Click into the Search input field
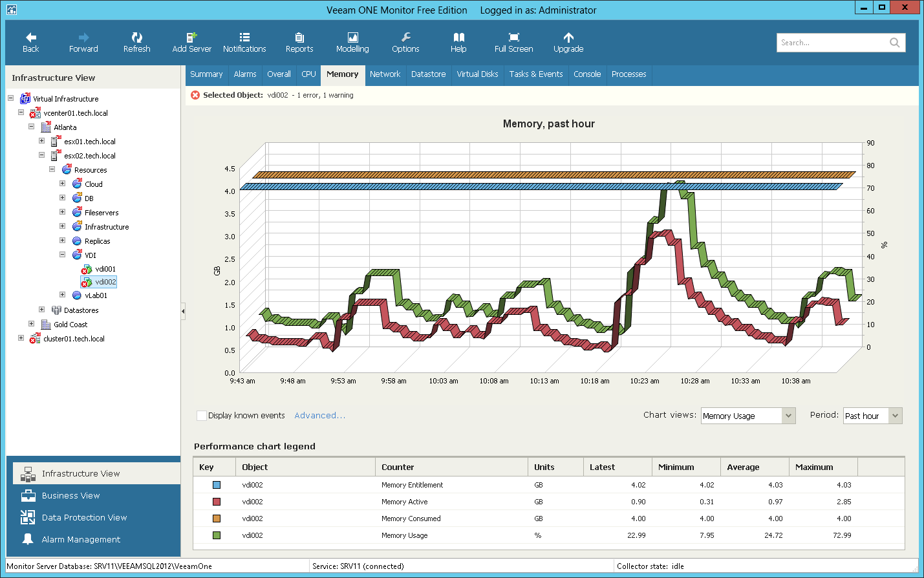Viewport: 924px width, 578px height. click(832, 43)
